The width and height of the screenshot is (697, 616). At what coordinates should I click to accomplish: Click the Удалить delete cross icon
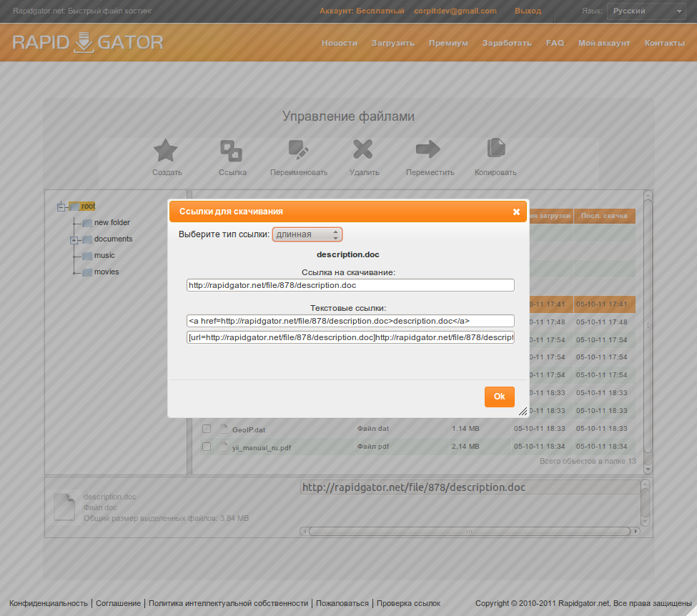363,149
